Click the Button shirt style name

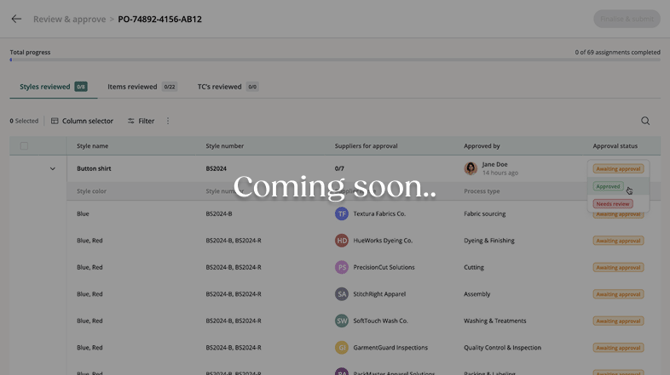[x=94, y=169]
